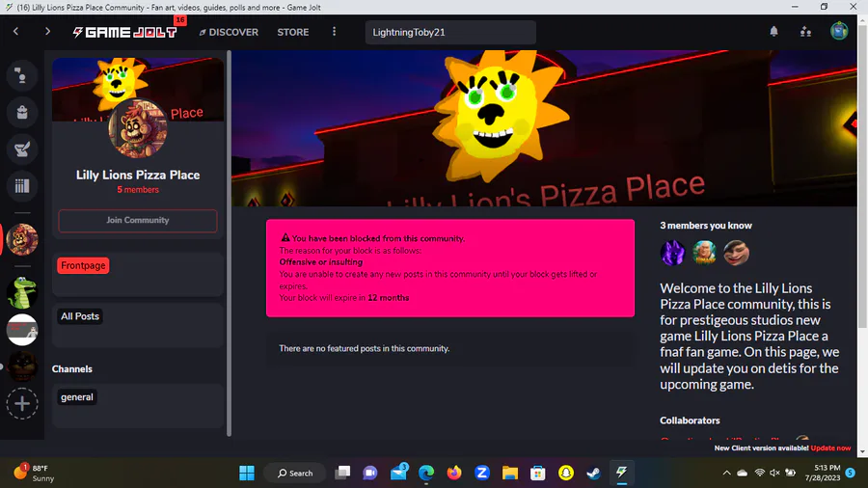
Task: Open the general channel
Action: click(77, 397)
